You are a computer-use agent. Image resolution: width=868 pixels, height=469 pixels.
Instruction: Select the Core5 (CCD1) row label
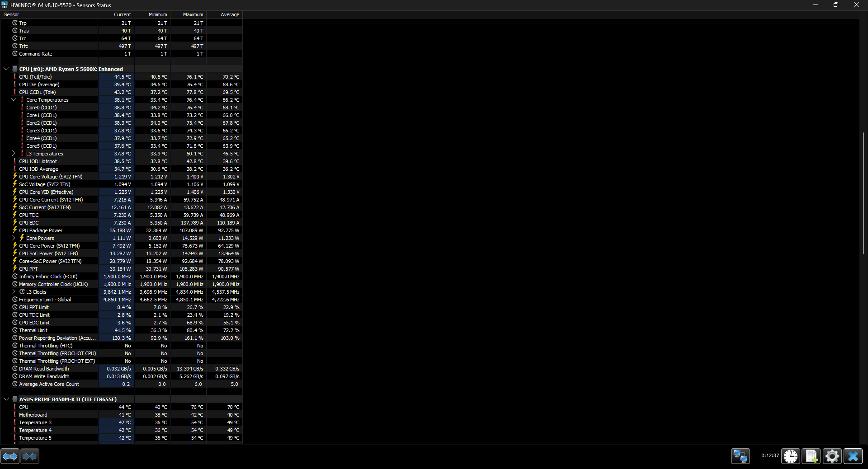(x=42, y=146)
